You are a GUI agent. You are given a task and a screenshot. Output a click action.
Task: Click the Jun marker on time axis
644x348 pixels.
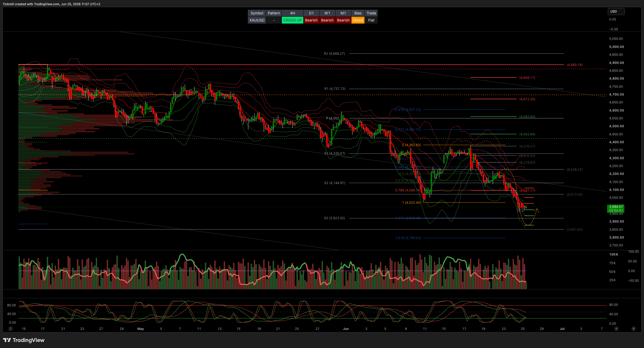[346, 329]
